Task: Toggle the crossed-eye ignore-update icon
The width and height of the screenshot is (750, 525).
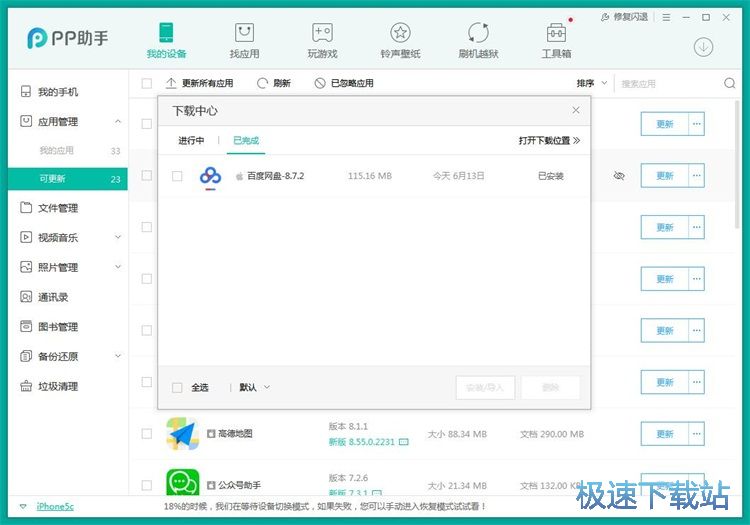Action: [x=619, y=176]
